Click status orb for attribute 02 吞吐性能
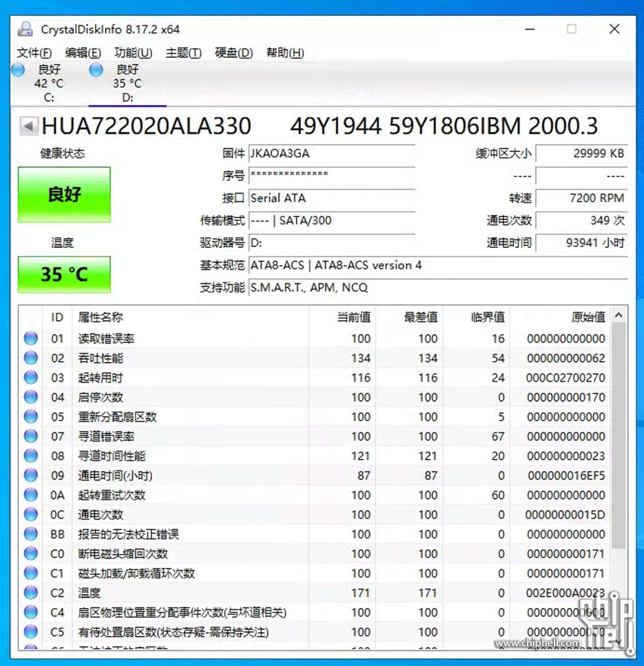644x666 pixels. coord(31,358)
